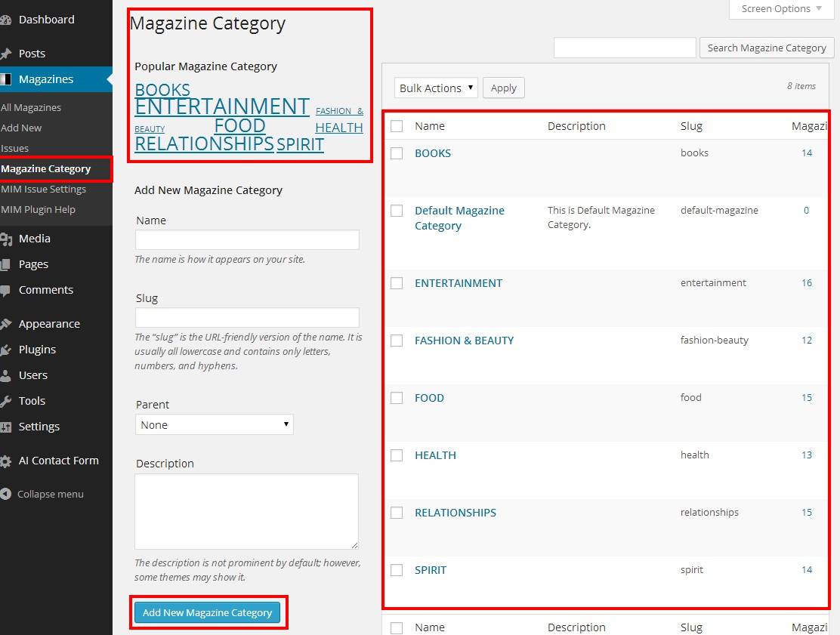Check the RELATIONSHIPS row checkbox
This screenshot has width=840, height=635.
[397, 513]
